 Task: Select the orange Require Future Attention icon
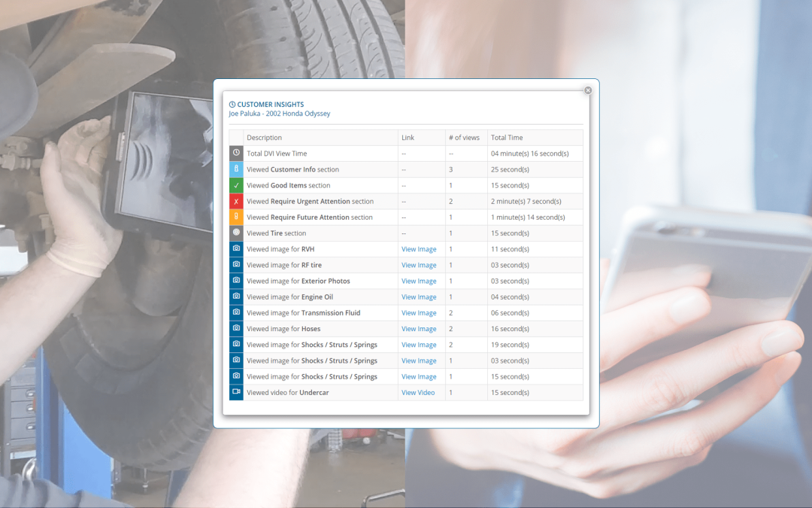pos(235,217)
